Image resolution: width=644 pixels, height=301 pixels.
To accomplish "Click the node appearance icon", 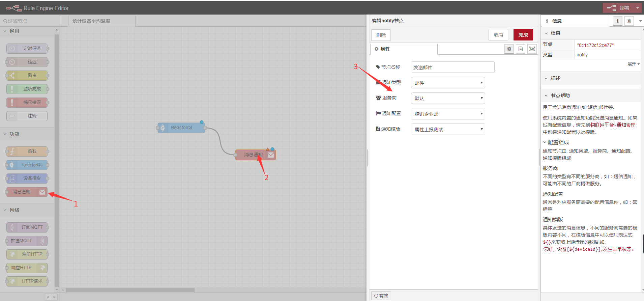I will tap(532, 49).
